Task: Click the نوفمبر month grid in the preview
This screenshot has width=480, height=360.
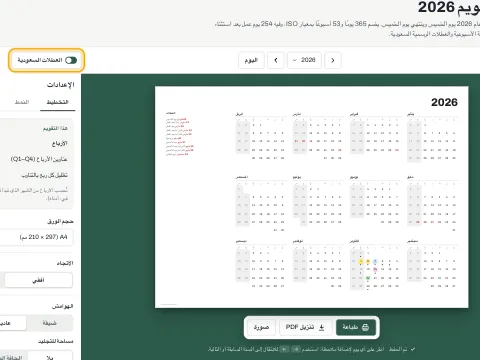Action: [x=318, y=264]
